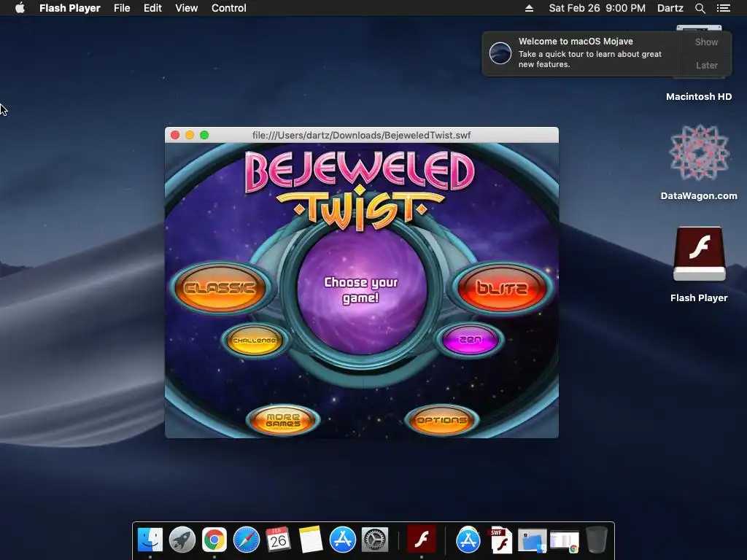Start the Blitz game mode

point(502,288)
